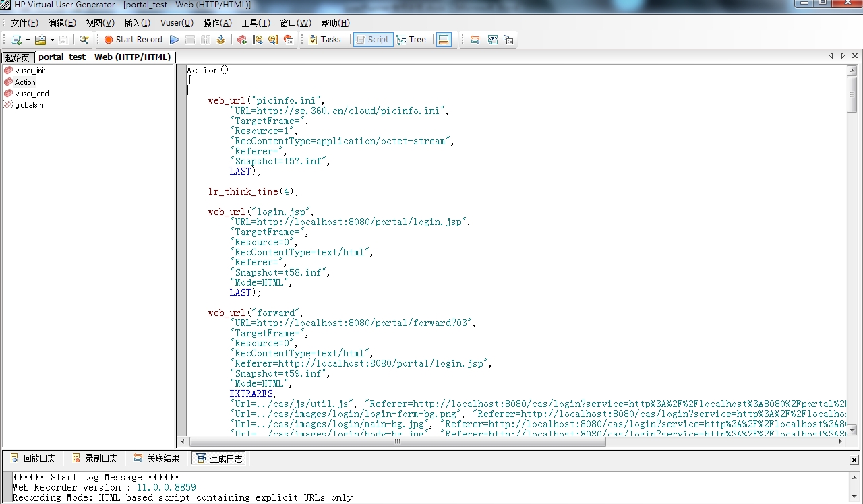Open the 帮助(H) menu
This screenshot has width=863, height=504.
click(x=336, y=23)
